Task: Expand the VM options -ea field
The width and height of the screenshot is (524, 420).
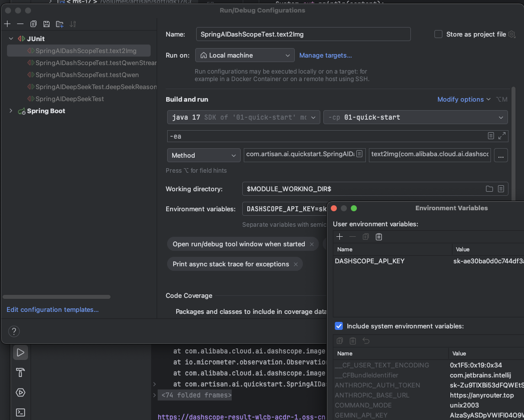Action: pos(502,136)
